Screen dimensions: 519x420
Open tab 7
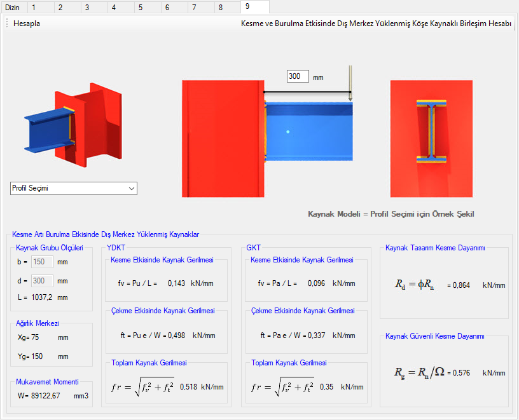pos(201,7)
